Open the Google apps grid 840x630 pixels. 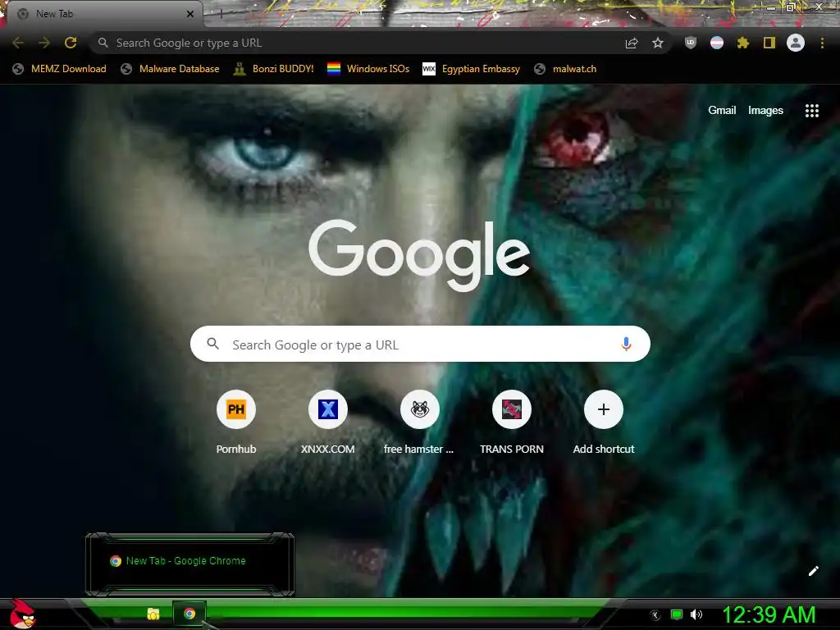[812, 111]
